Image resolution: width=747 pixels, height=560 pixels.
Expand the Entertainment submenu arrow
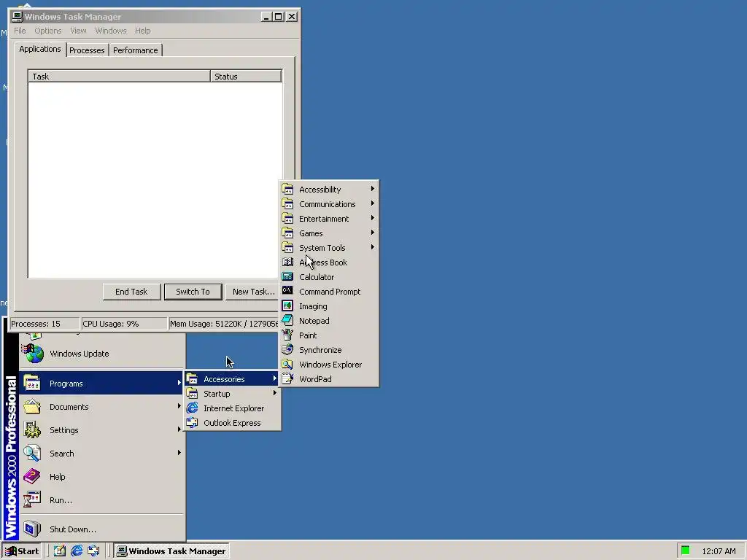click(x=373, y=218)
